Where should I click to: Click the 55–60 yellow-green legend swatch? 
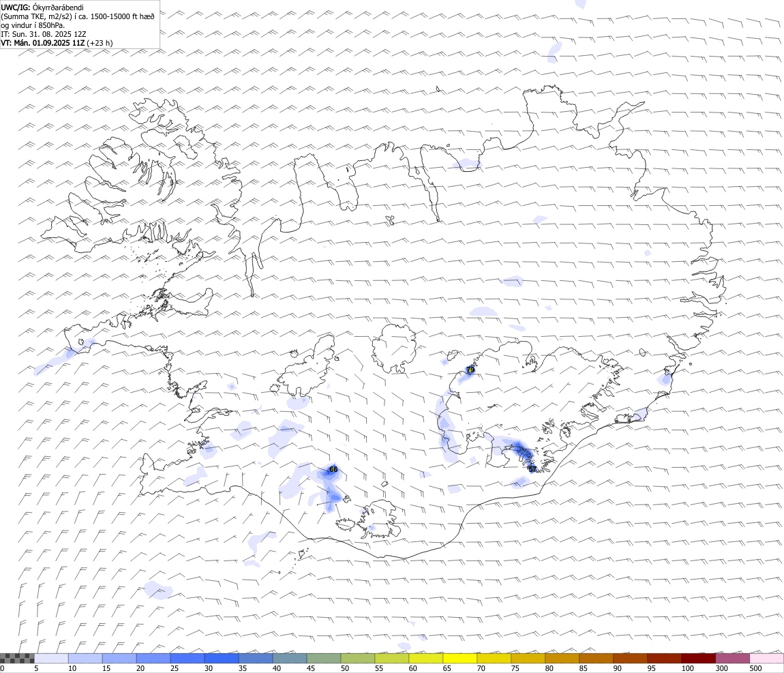[x=391, y=659]
